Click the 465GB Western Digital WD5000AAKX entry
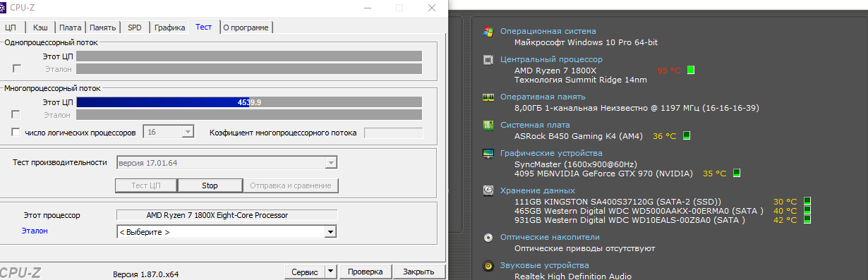868x280 pixels. point(639,210)
